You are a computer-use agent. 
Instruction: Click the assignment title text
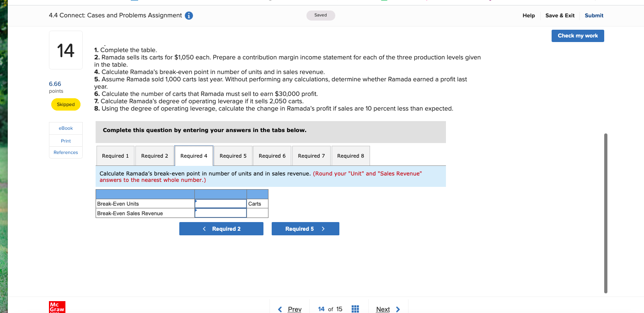click(115, 16)
